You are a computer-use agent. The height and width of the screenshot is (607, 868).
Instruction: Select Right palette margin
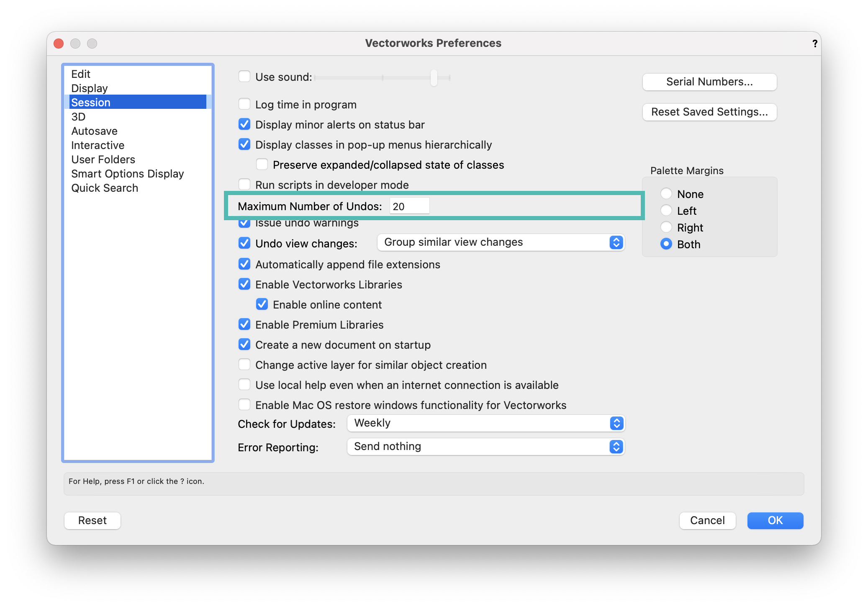666,227
